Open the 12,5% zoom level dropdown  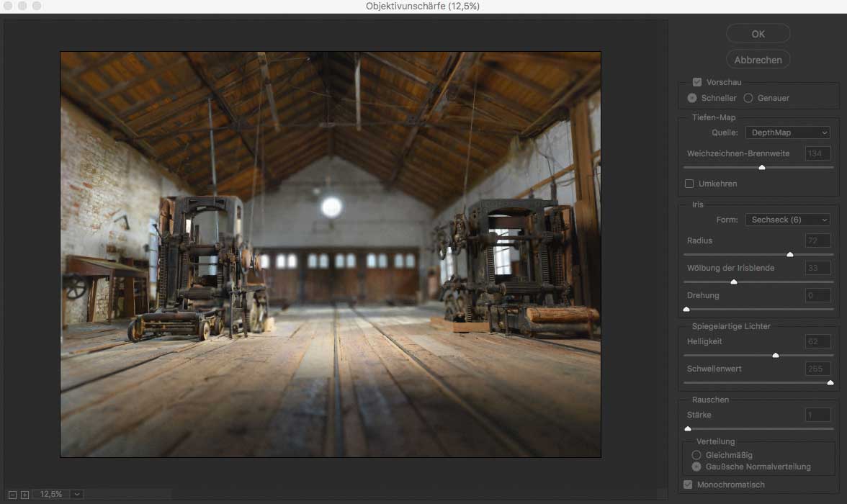[x=77, y=495]
